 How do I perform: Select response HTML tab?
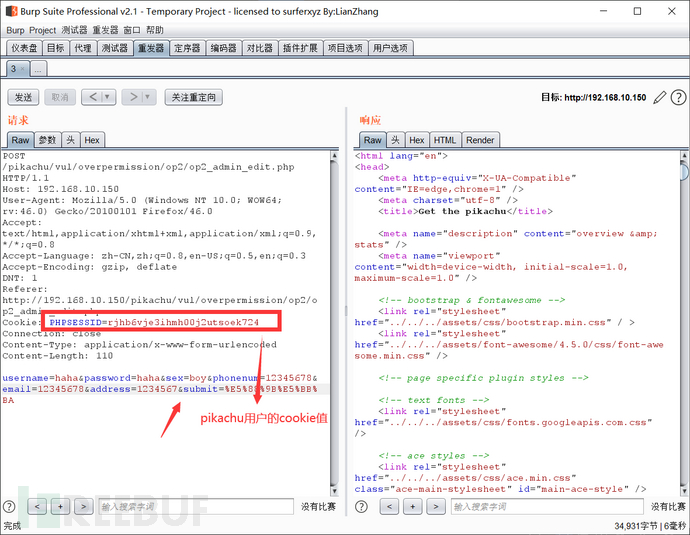click(x=445, y=140)
